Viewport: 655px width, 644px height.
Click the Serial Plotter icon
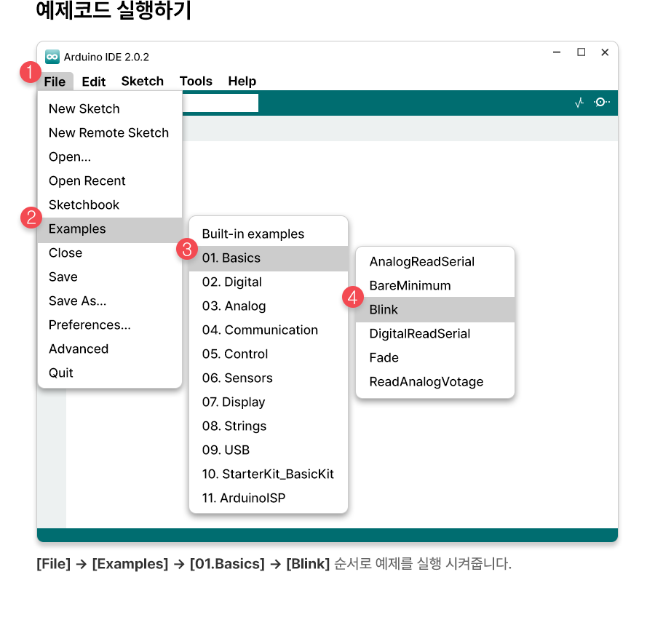click(579, 103)
